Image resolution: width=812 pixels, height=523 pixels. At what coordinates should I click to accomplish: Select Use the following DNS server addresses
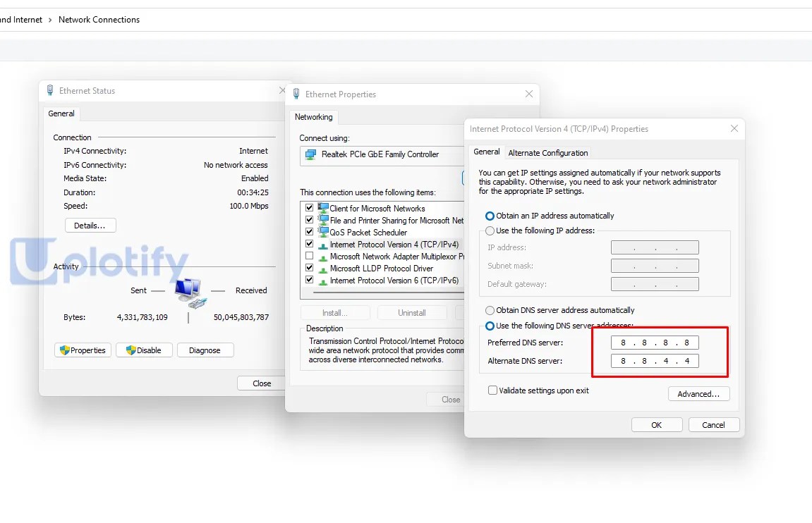[490, 326]
